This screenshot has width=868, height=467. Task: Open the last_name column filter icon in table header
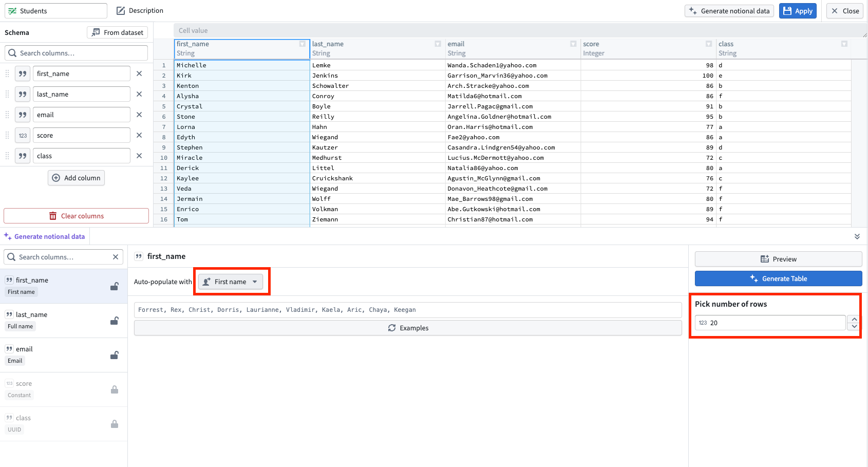(438, 44)
